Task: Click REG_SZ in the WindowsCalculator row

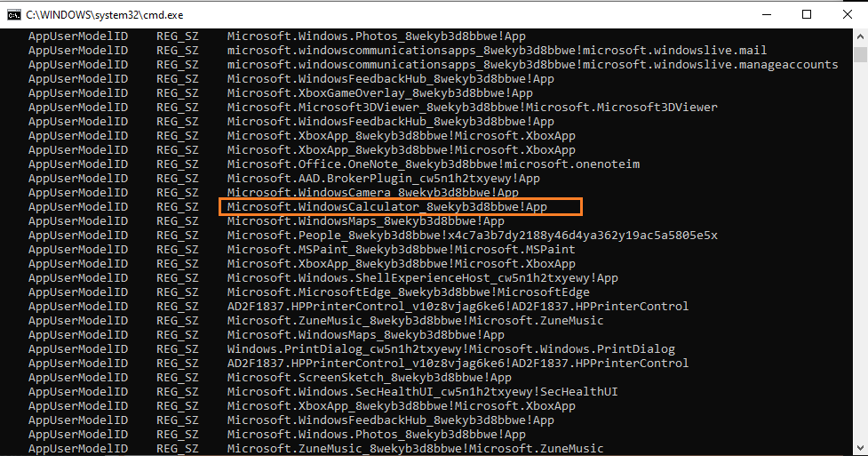Action: 177,207
